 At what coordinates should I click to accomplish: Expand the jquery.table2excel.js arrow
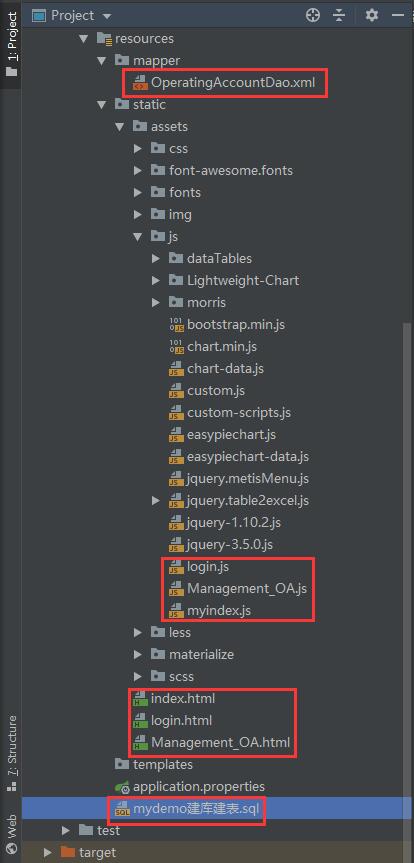point(156,501)
